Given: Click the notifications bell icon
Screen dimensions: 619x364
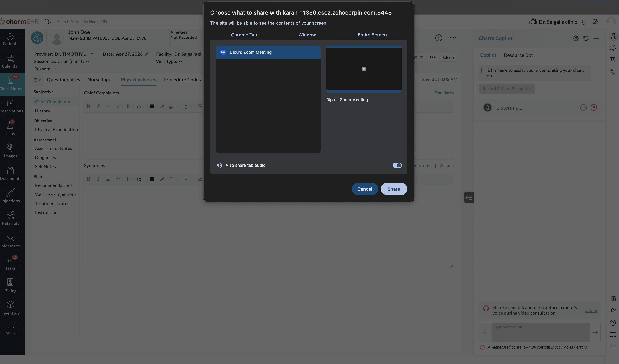Looking at the screenshot, I should click(584, 22).
